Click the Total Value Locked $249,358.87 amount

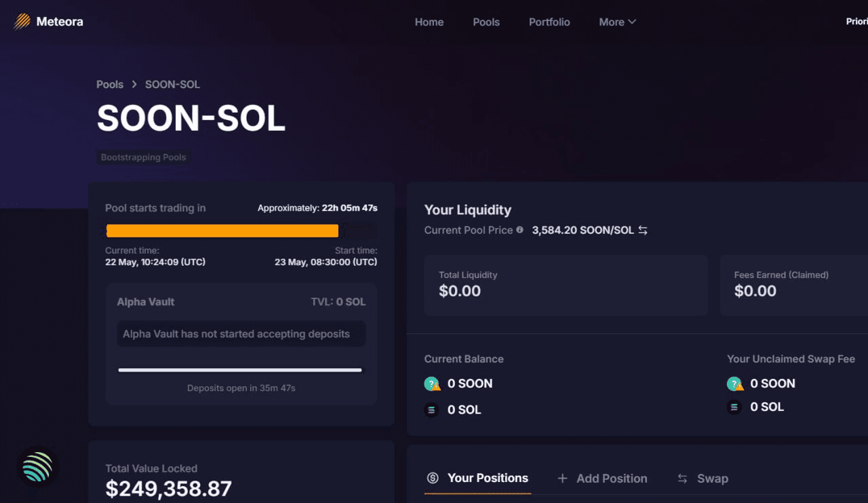pyautogui.click(x=169, y=489)
